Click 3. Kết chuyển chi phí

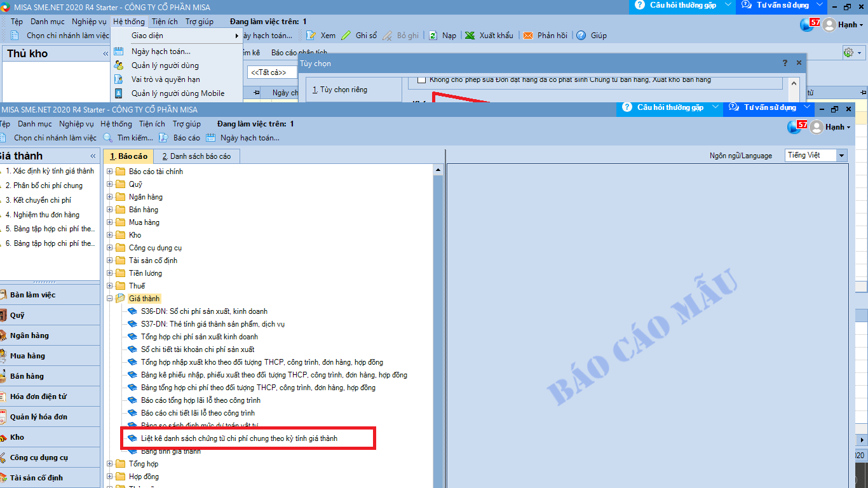coord(37,200)
